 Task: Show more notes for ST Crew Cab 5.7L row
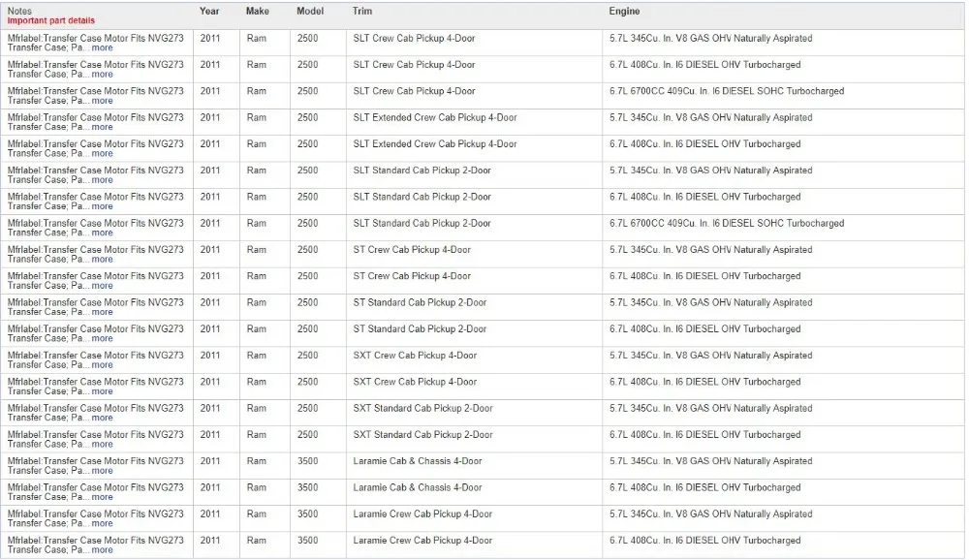[x=102, y=259]
